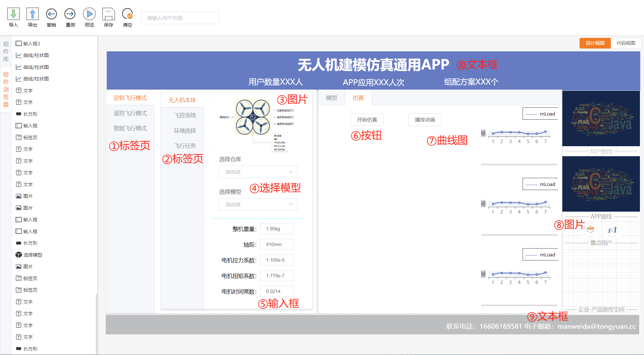
Task: Click the APP曲线 word cloud image
Action: coord(601,184)
